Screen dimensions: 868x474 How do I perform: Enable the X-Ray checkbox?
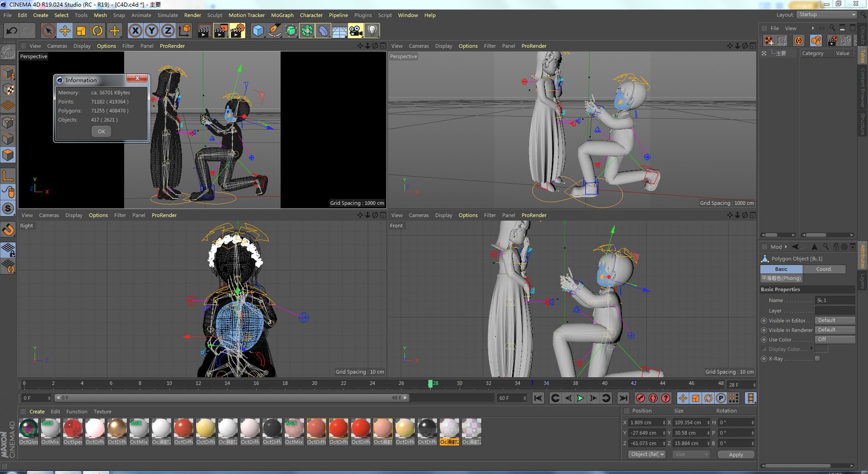click(x=817, y=359)
